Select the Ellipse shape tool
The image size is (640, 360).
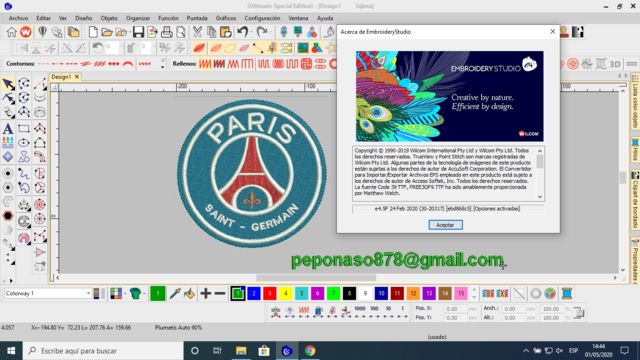pos(24,143)
